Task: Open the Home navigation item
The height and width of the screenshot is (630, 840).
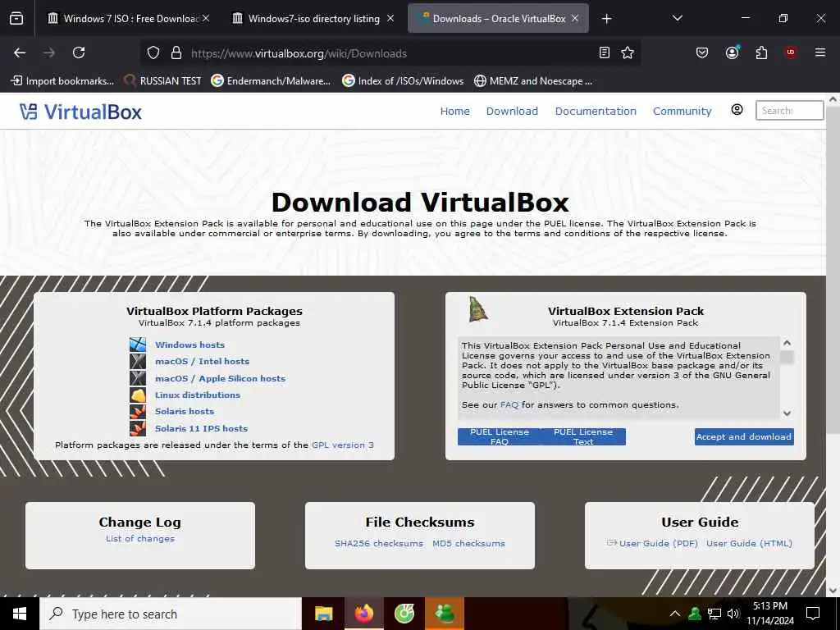Action: [x=454, y=111]
